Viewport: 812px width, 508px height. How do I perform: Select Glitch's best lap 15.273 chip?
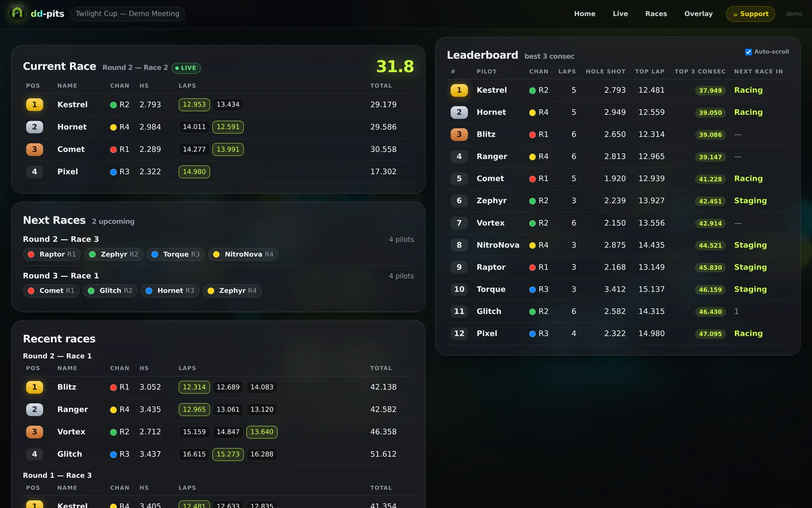click(x=228, y=454)
